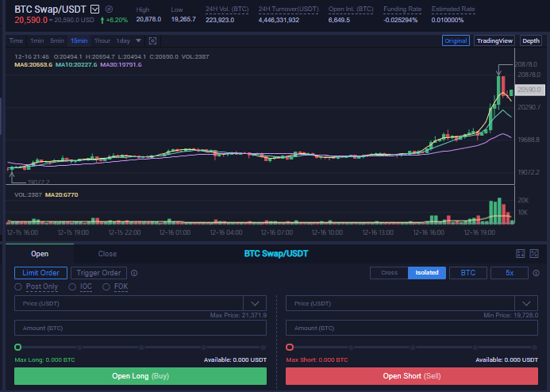
Task: Click Open Short (Sell) button
Action: [412, 376]
